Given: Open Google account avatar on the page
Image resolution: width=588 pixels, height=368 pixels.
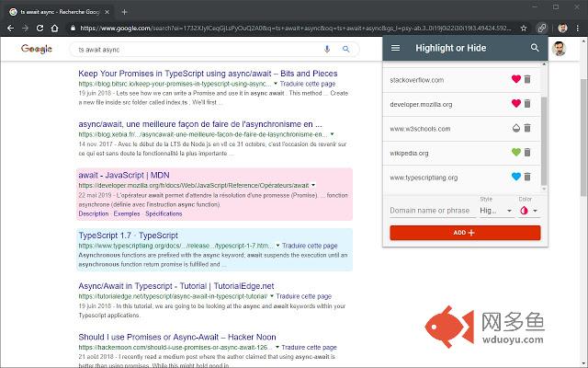Looking at the screenshot, I should click(x=559, y=49).
